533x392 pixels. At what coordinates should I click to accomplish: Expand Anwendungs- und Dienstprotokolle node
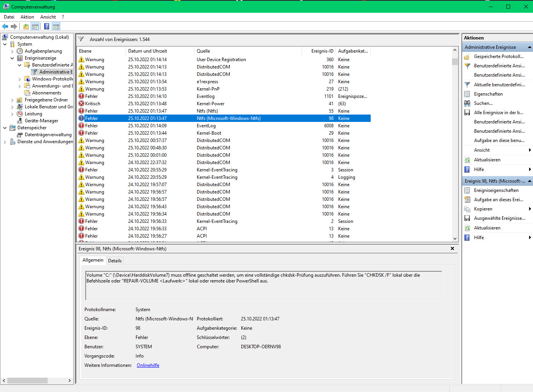pyautogui.click(x=19, y=86)
